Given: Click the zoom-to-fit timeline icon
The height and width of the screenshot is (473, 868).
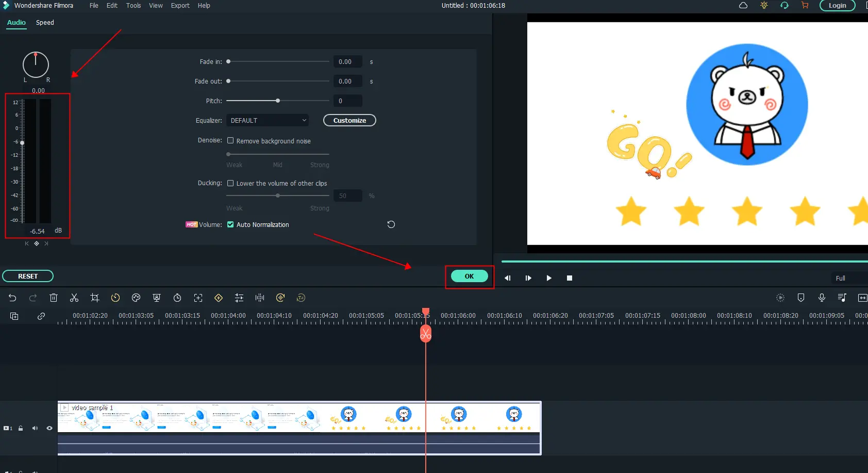Looking at the screenshot, I should (x=862, y=298).
